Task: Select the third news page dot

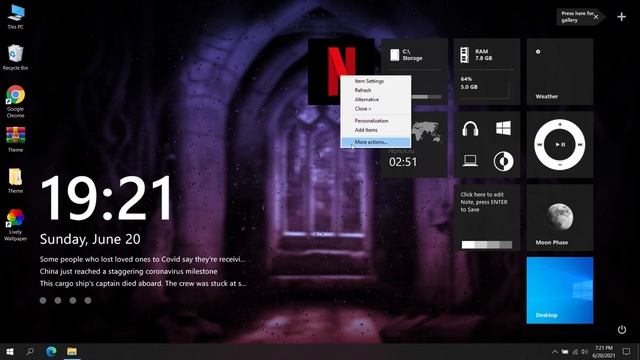Action: click(73, 300)
